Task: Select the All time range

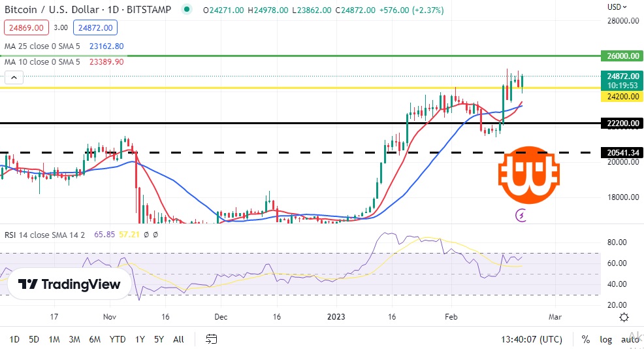Action: (178, 340)
